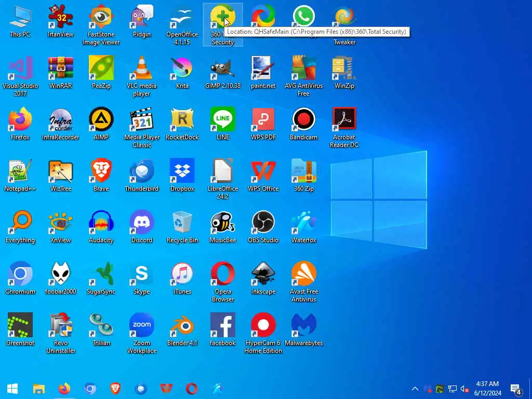Select the Dropbox desktop shortcut

pyautogui.click(x=182, y=176)
